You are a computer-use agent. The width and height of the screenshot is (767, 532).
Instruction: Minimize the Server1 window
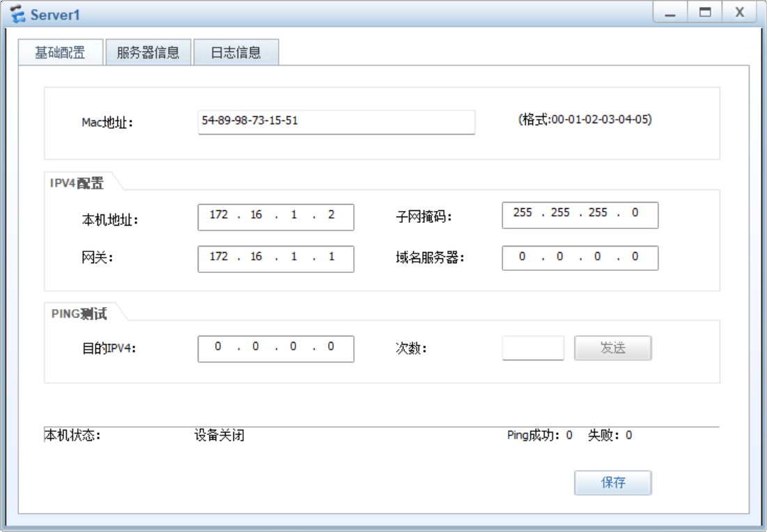[670, 13]
